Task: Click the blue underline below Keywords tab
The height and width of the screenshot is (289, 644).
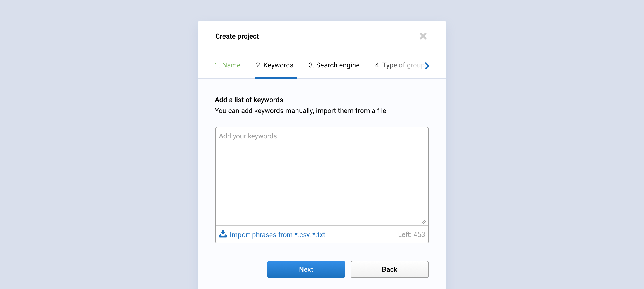Action: 276,78
